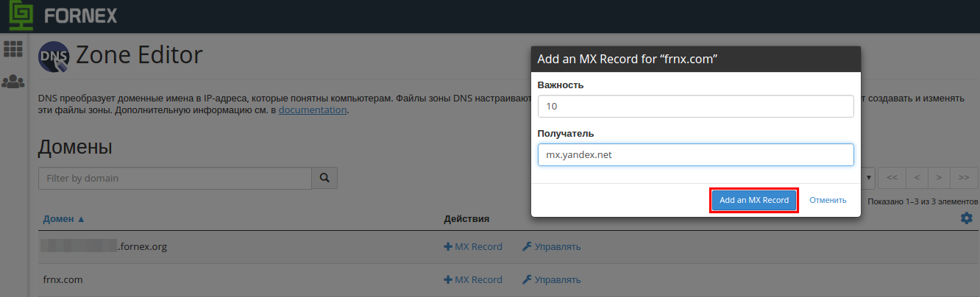Viewport: 980px width, 297px height.
Task: Open the apps grid icon in sidebar
Action: pos(13,49)
